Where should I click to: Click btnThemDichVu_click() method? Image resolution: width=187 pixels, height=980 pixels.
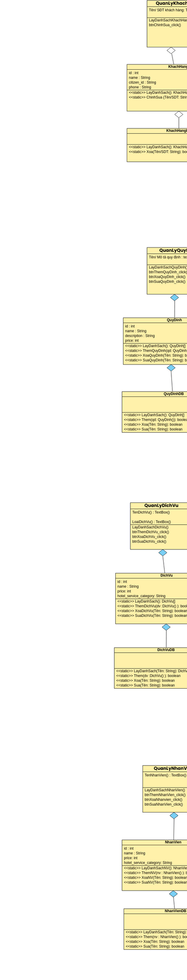coord(151,532)
